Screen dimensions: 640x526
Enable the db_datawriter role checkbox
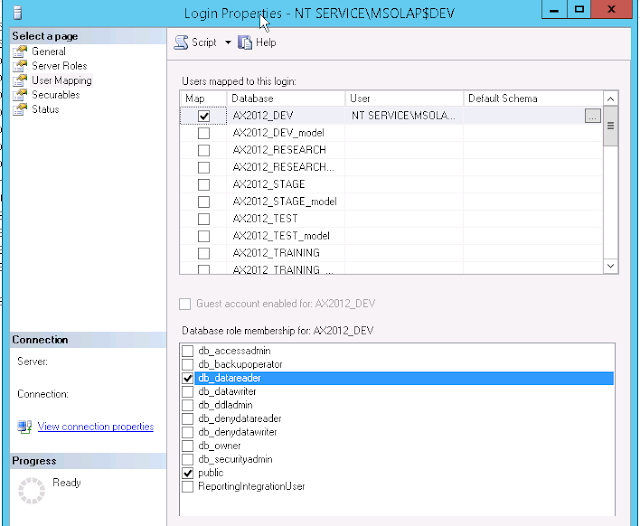tap(188, 391)
